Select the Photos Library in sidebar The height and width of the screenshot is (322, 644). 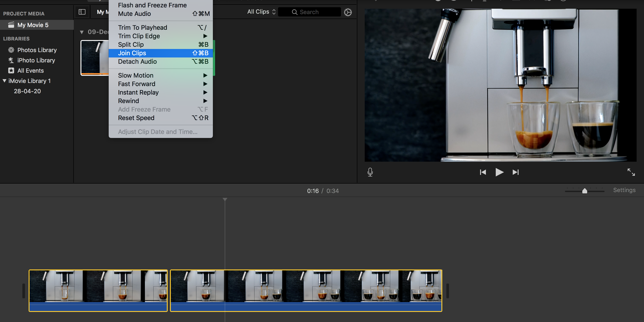[x=37, y=50]
